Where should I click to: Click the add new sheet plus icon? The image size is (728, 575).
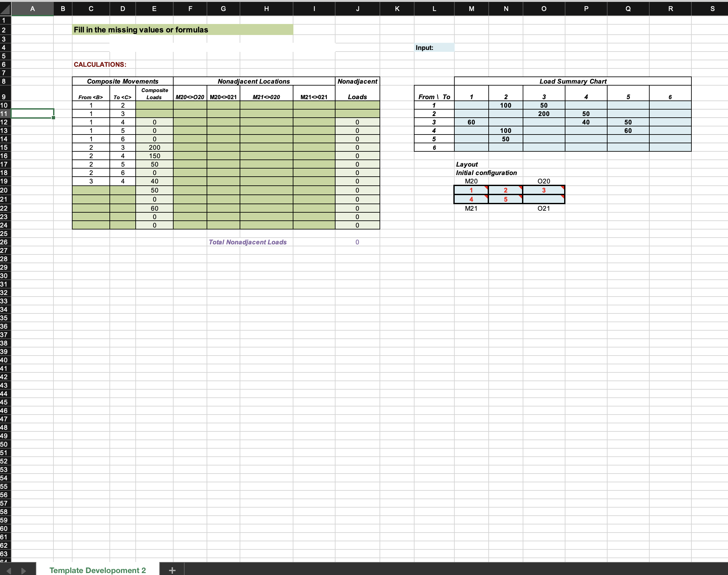tap(172, 570)
